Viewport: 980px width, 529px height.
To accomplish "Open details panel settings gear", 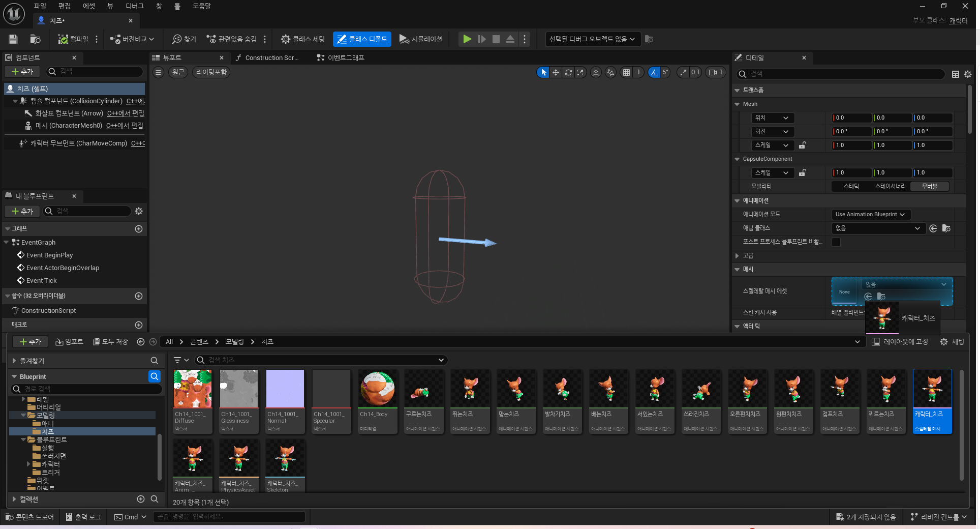I will (x=968, y=74).
